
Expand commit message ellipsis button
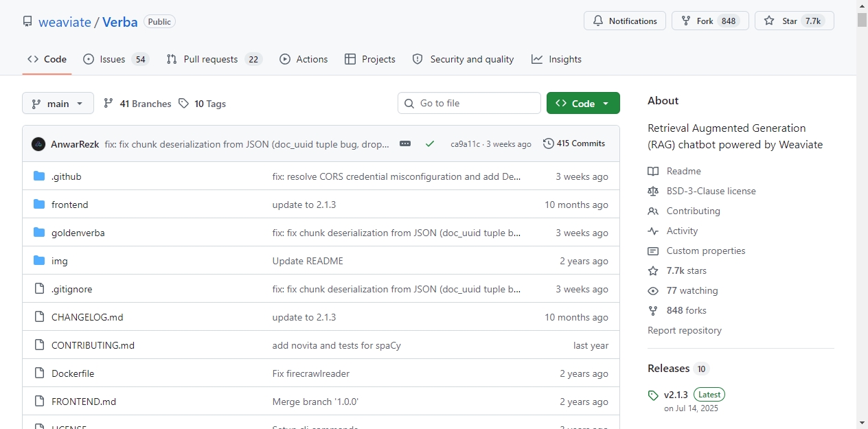405,143
